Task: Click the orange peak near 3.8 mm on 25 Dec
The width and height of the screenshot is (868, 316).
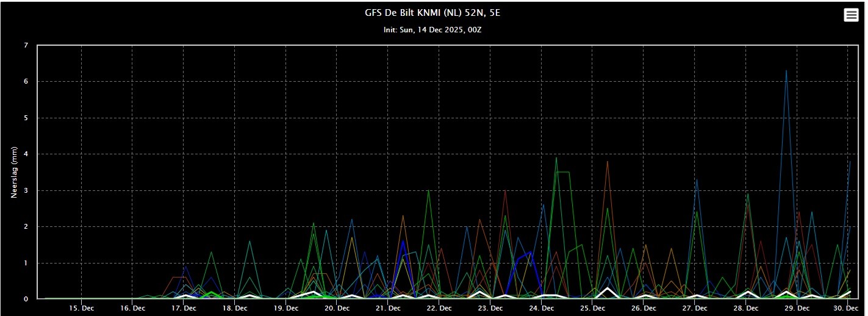Action: click(607, 162)
